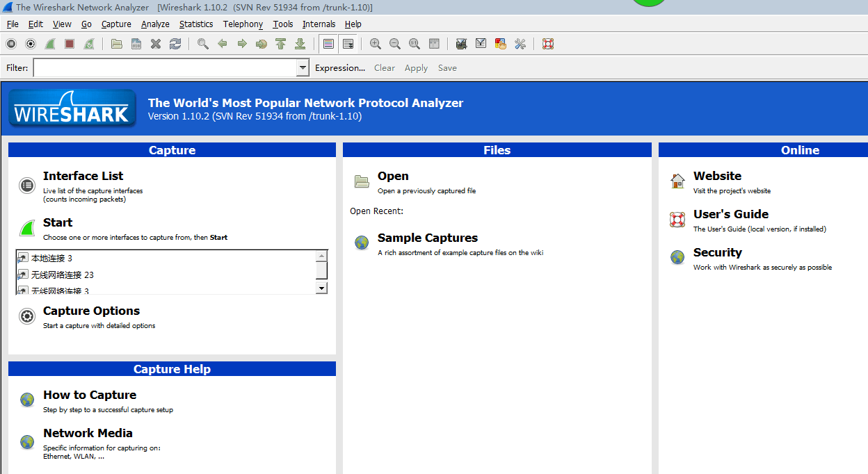Open the Statistics menu
Image resolution: width=868 pixels, height=474 pixels.
(196, 24)
